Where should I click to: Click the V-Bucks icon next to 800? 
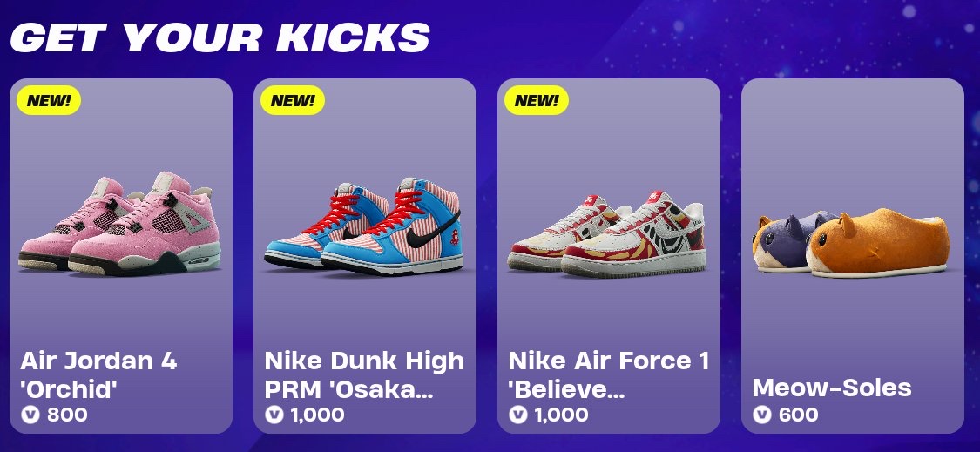pos(30,414)
